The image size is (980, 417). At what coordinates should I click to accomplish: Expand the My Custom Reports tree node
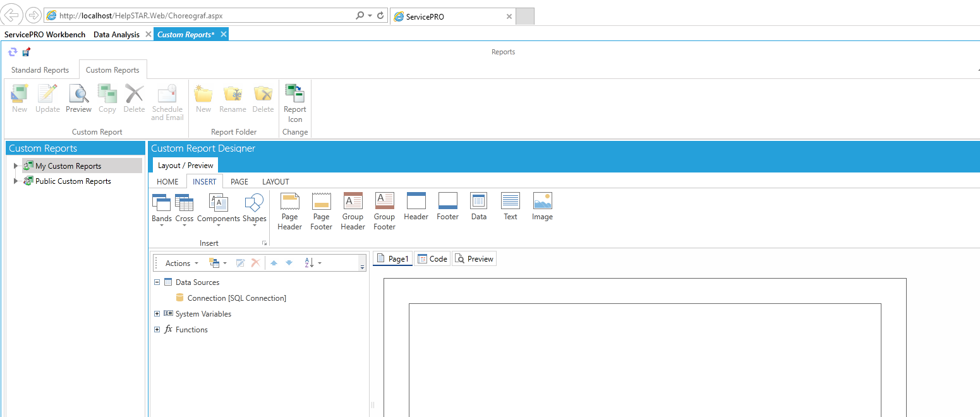click(16, 166)
